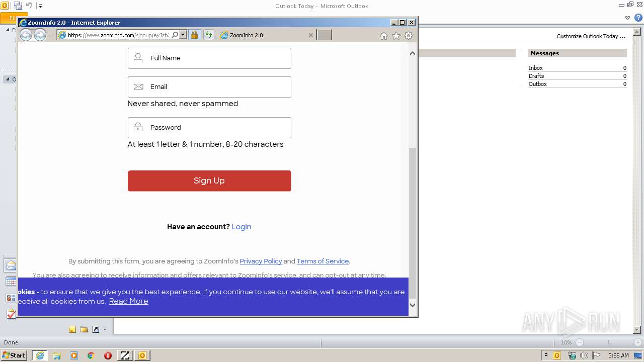Open Calendar view in Outlook navigation pane
Image resolution: width=644 pixels, height=362 pixels.
tap(11, 282)
